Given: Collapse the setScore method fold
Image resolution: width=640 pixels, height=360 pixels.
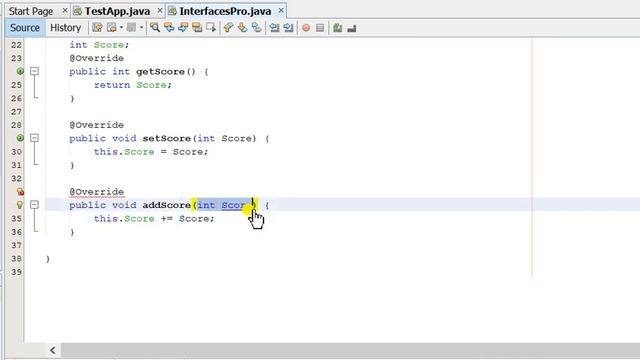Looking at the screenshot, I should tap(35, 138).
